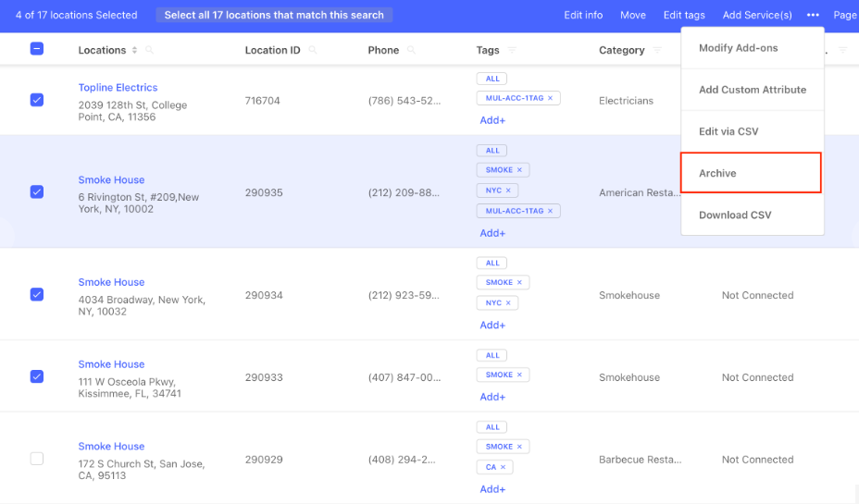859x504 pixels.
Task: Remove SMOKE tag from location 290929
Action: pyautogui.click(x=519, y=447)
